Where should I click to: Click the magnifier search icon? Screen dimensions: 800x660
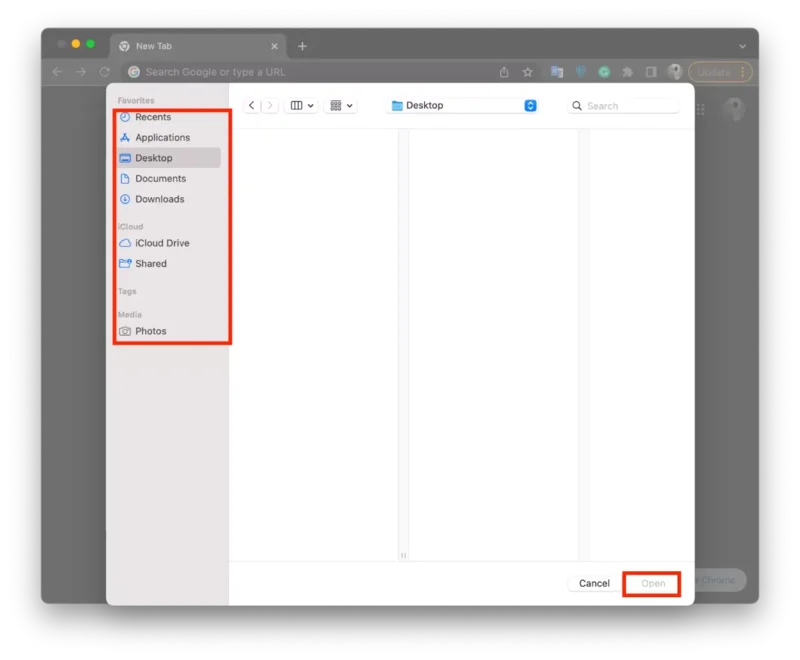pos(577,106)
